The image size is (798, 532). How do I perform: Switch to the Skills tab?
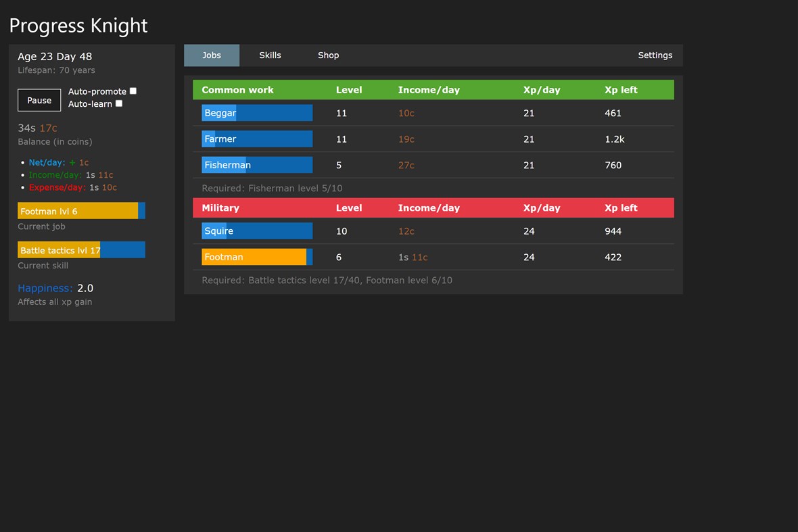tap(270, 55)
